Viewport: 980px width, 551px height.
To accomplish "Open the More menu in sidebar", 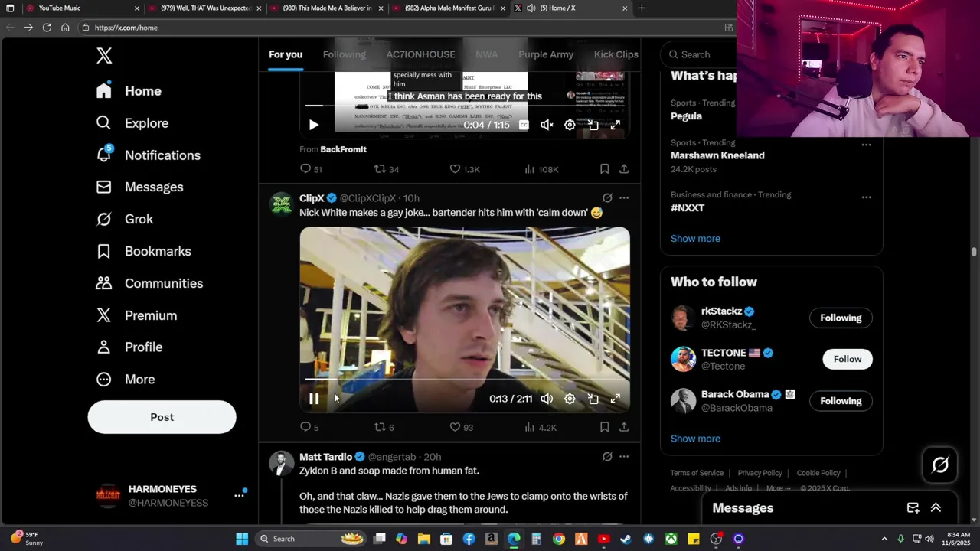I will click(125, 380).
